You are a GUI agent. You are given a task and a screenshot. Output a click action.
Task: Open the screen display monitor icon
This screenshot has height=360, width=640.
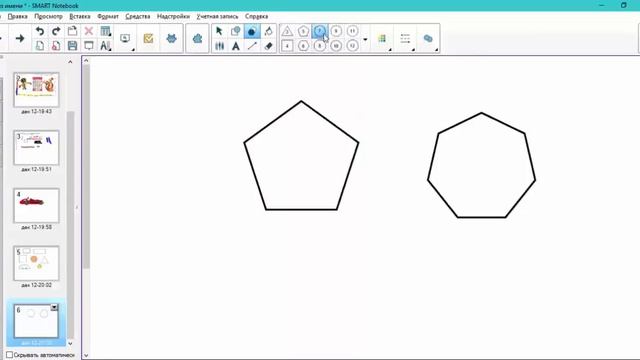pyautogui.click(x=125, y=38)
